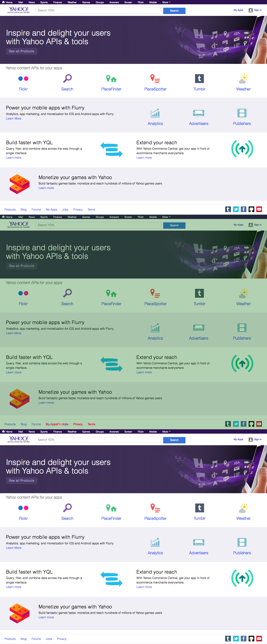This screenshot has height=644, width=267.
Task: Click the PlaceFinder pin-and-house icon on green-tinted page
Action: pos(111,293)
